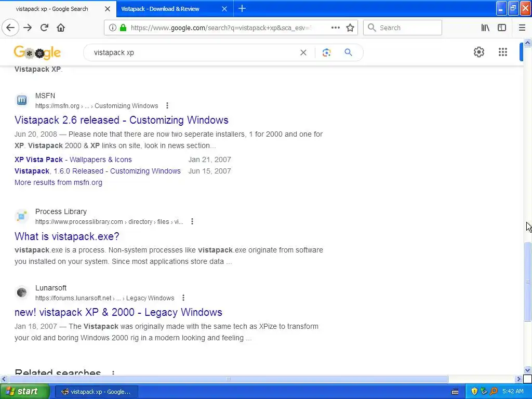Focus the Firefox Search box
The image size is (532, 399).
(403, 28)
